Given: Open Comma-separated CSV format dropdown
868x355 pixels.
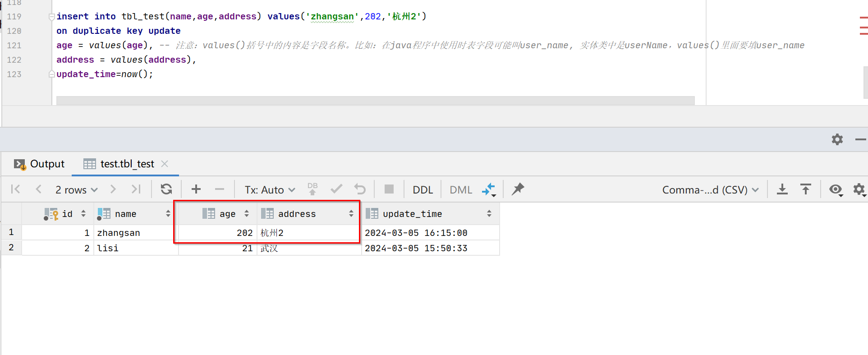Looking at the screenshot, I should tap(710, 190).
